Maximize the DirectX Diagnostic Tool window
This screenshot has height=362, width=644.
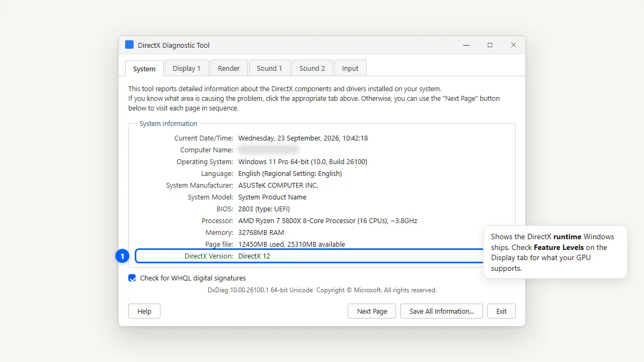[490, 45]
